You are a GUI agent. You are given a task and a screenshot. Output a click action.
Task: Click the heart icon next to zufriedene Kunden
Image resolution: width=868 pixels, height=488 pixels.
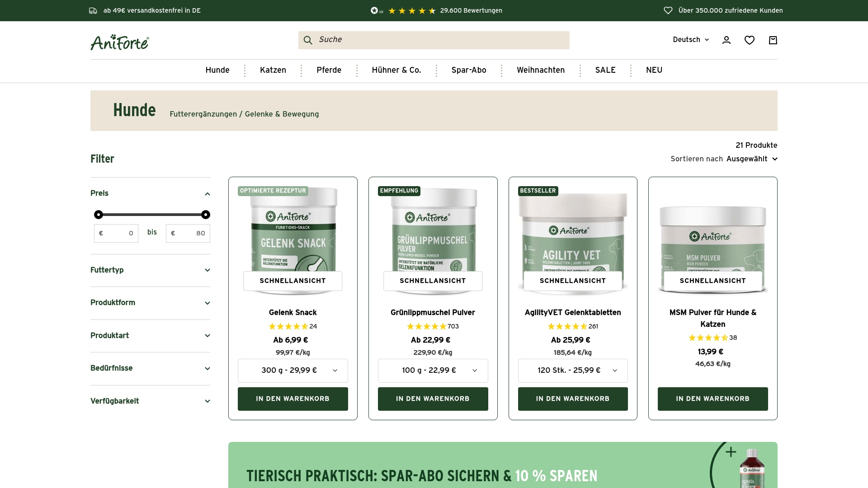point(668,10)
